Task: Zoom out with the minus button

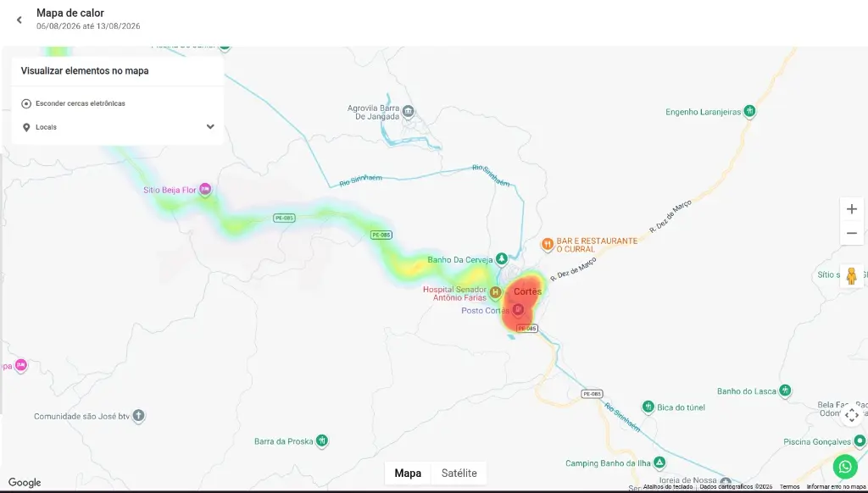Action: [851, 233]
